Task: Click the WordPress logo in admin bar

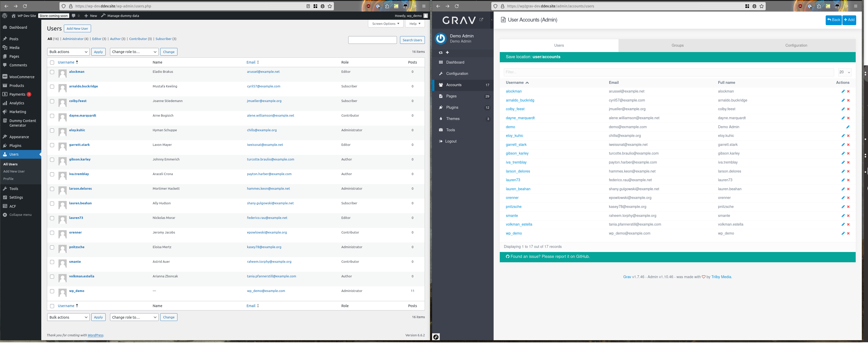Action: click(5, 15)
